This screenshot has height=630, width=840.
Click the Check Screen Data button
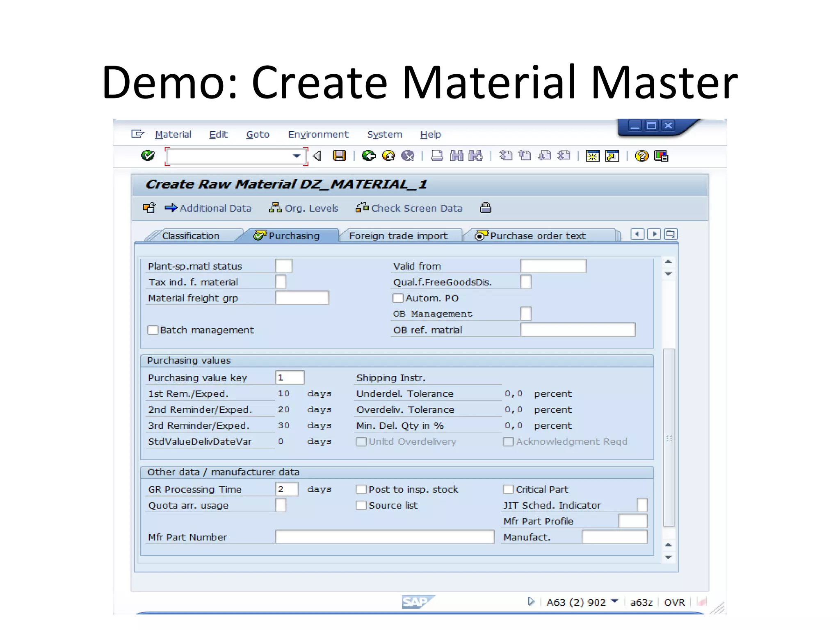click(409, 208)
